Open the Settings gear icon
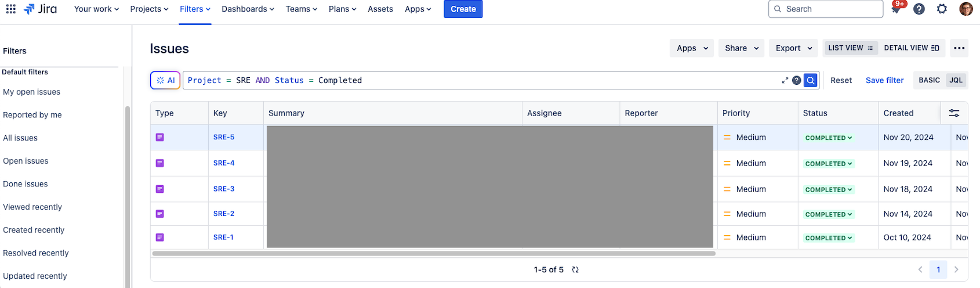Image resolution: width=980 pixels, height=288 pixels. (x=942, y=9)
